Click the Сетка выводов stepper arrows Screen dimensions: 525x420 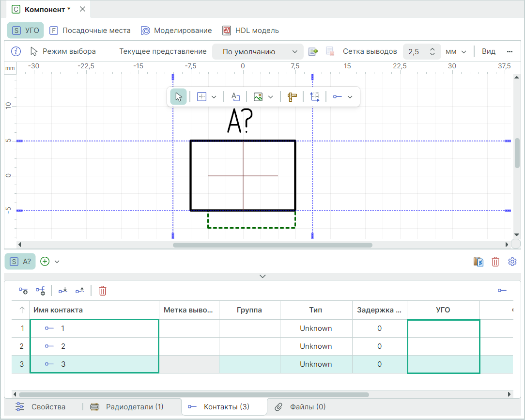432,52
